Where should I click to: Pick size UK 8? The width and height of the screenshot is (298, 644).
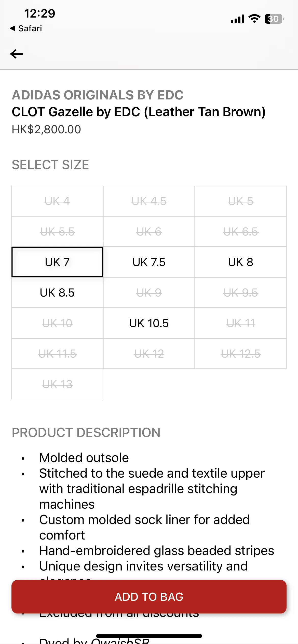[241, 262]
